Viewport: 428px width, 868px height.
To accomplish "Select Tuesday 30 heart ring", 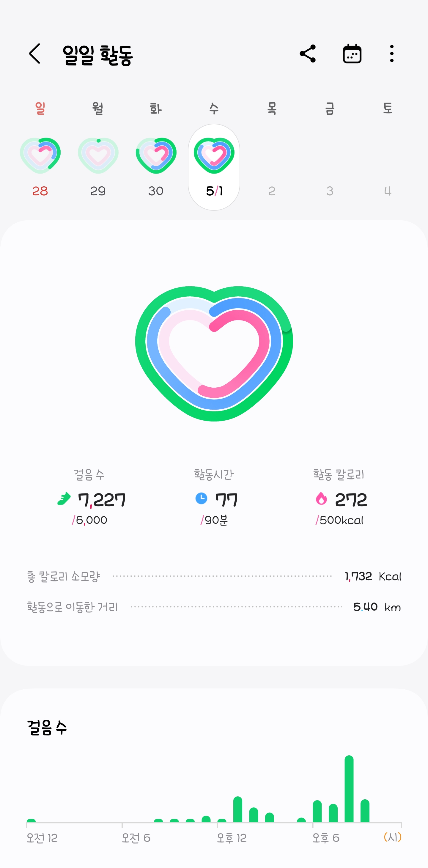I will [x=156, y=156].
